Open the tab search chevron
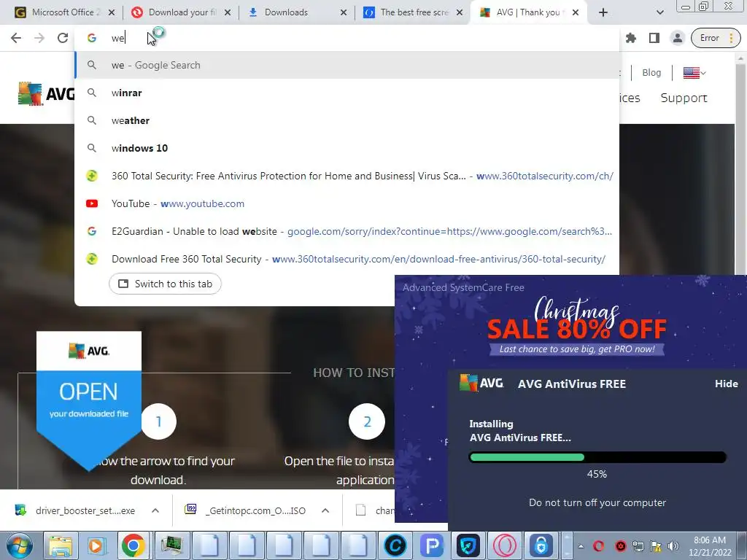 [659, 12]
